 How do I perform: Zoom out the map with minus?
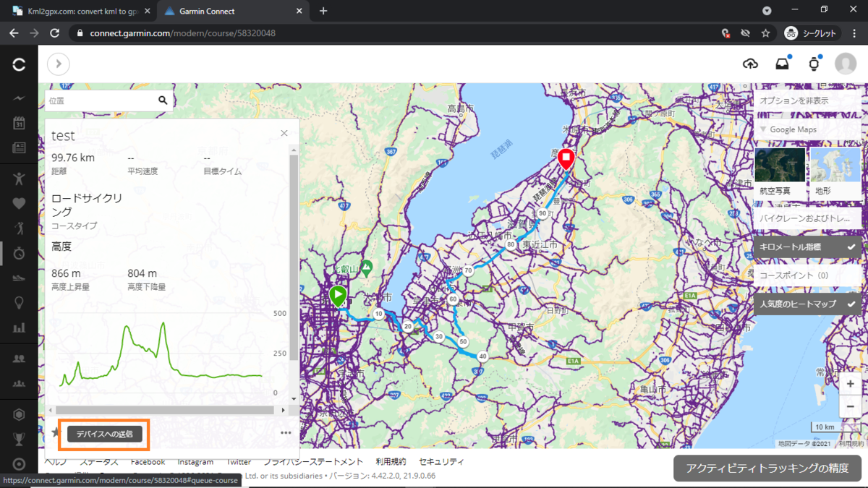coord(850,407)
